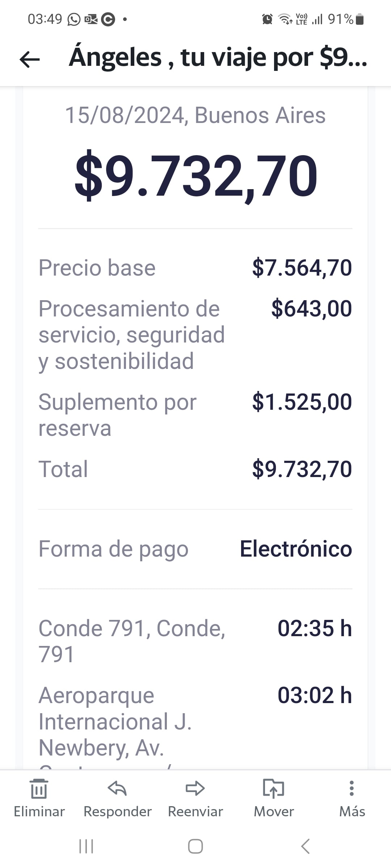The height and width of the screenshot is (868, 391).
Task: Tap the back arrow in the header
Action: coord(30,59)
